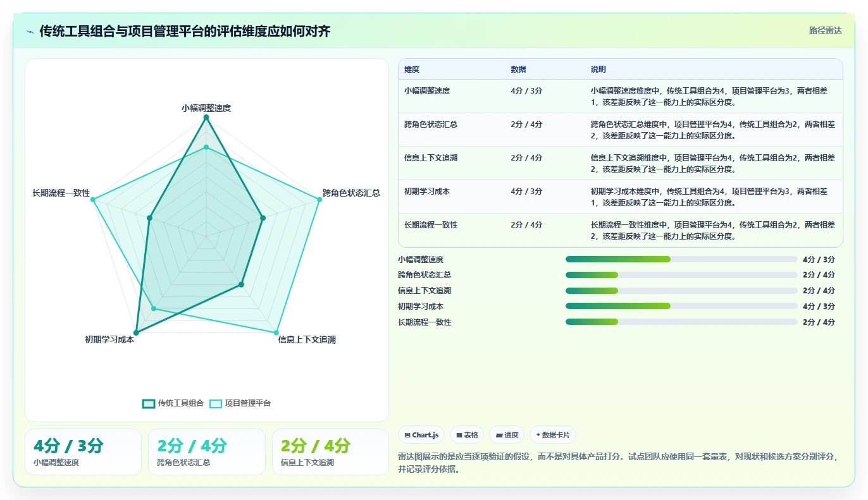Click progress bar for 长期流程一致性
This screenshot has height=500, width=868.
tap(681, 322)
